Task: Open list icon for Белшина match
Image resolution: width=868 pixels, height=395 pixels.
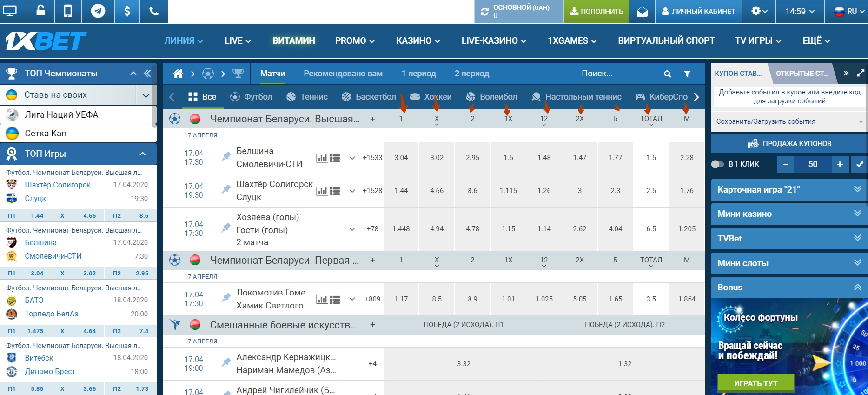Action: pyautogui.click(x=335, y=158)
